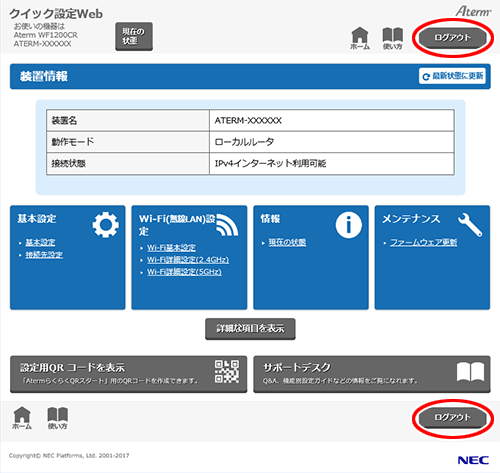Image resolution: width=500 pixels, height=473 pixels.
Task: Click the 設定用QRコードを表示 banner
Action: point(129,374)
